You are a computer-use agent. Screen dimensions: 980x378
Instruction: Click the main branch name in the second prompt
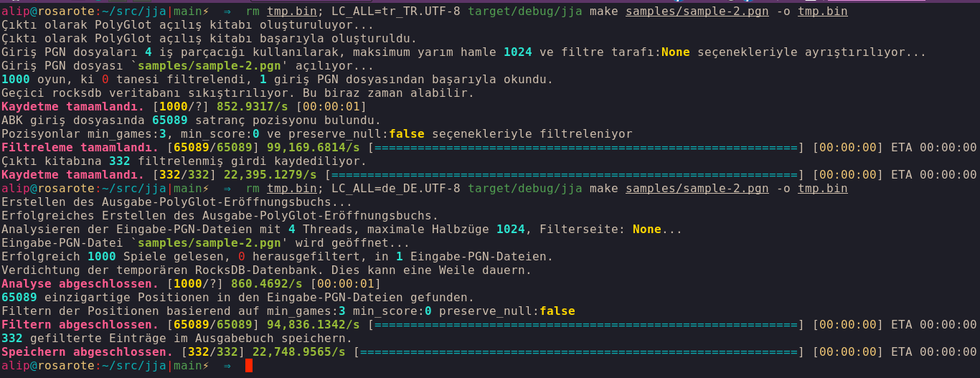tap(187, 189)
